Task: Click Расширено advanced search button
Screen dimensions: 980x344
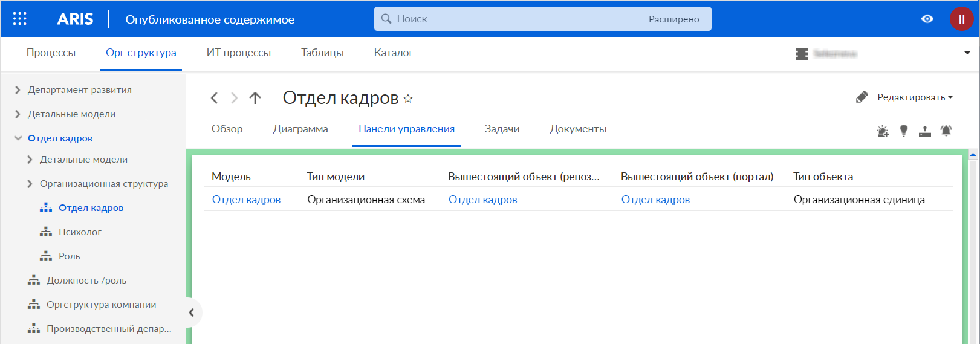Action: [x=673, y=19]
